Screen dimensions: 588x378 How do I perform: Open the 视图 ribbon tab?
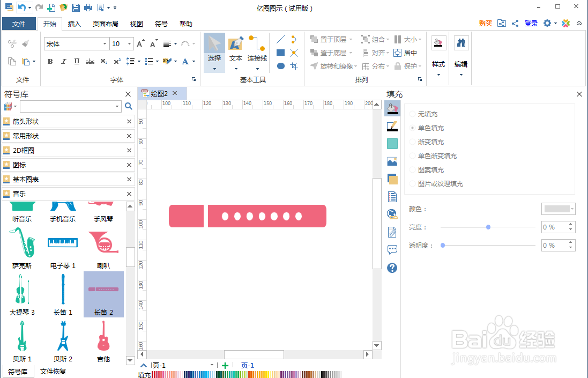coord(136,24)
